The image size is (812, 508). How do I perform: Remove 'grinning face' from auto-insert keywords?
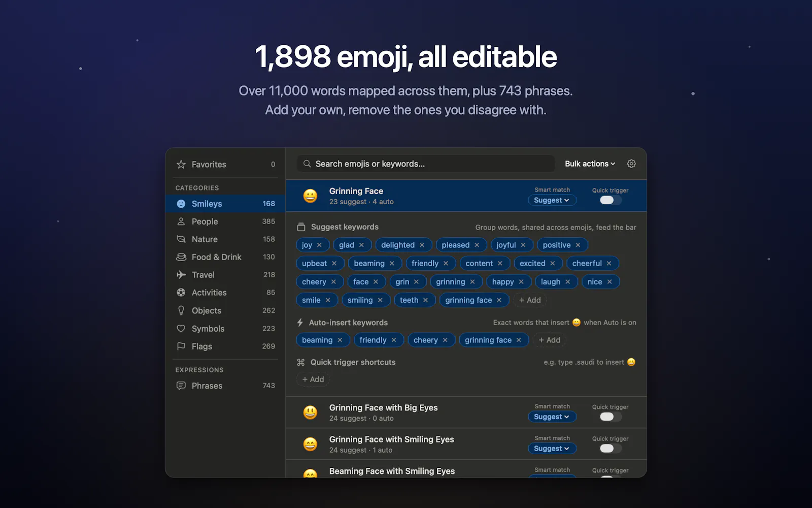point(518,340)
